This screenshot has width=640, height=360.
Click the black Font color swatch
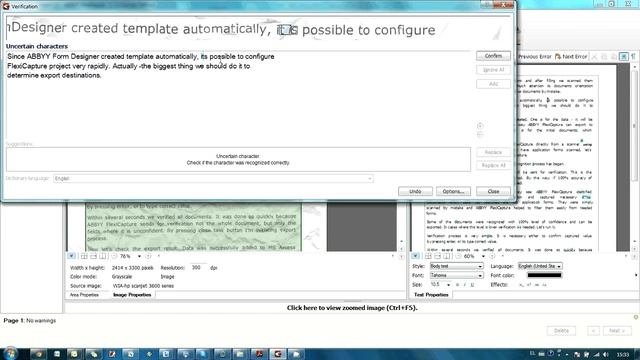click(x=544, y=276)
